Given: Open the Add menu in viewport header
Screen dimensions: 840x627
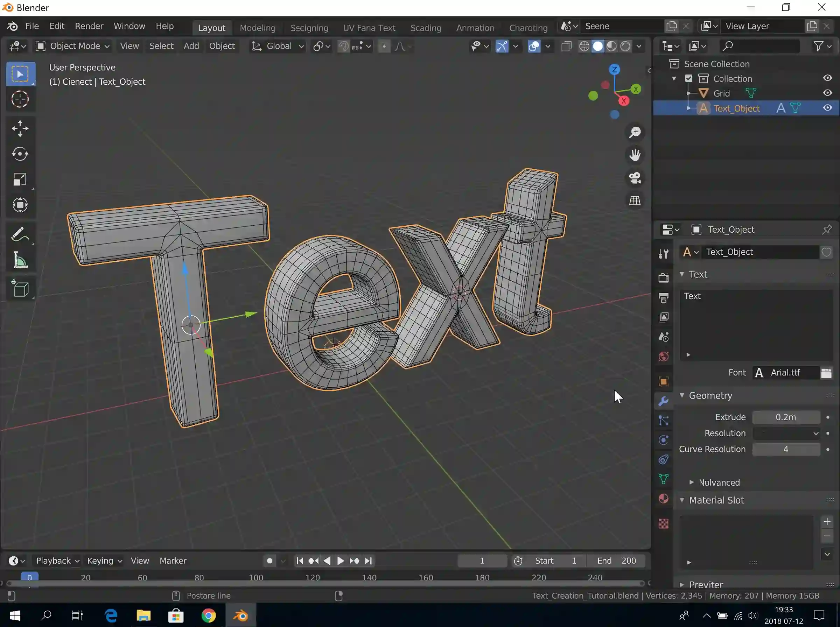Looking at the screenshot, I should 191,46.
